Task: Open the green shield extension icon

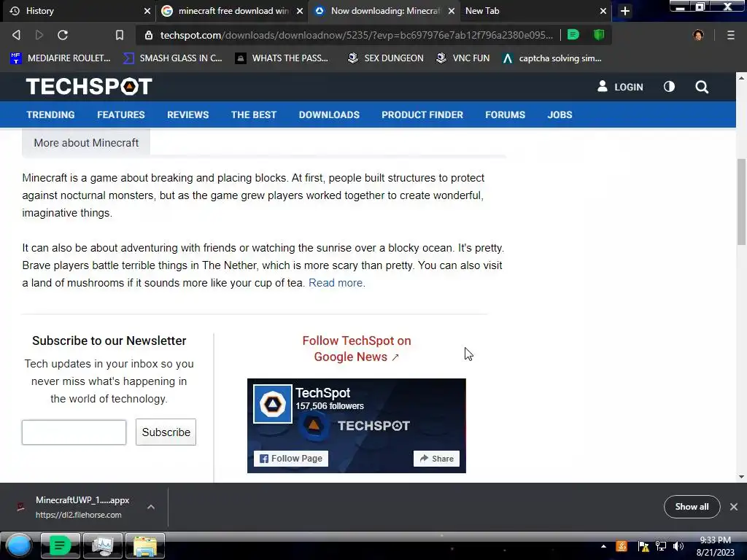Action: (x=599, y=35)
